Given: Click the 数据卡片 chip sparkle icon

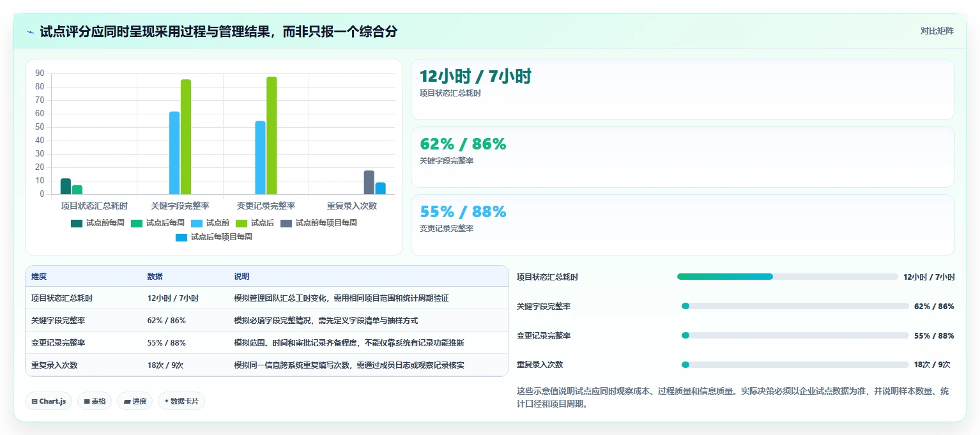Looking at the screenshot, I should tap(167, 401).
